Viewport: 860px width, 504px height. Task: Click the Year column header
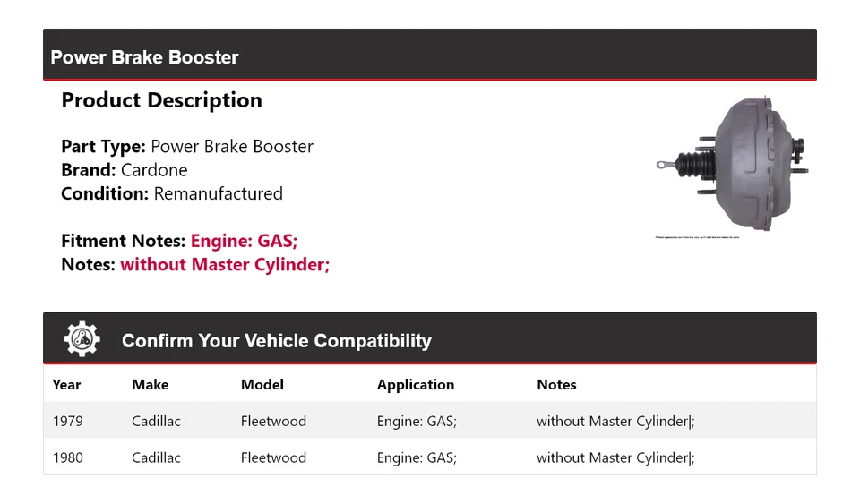pos(66,384)
